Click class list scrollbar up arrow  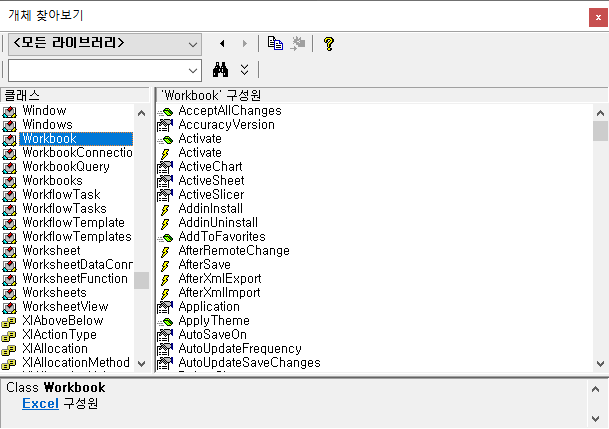[x=142, y=113]
